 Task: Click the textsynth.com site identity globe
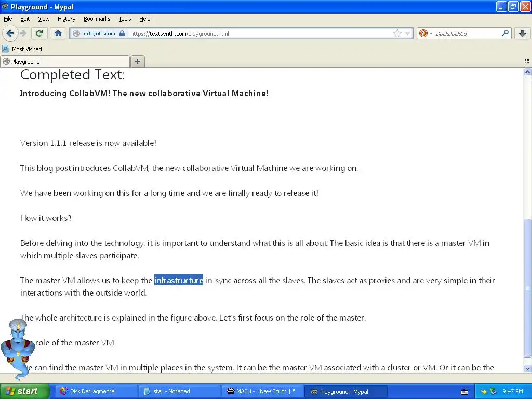pyautogui.click(x=76, y=33)
